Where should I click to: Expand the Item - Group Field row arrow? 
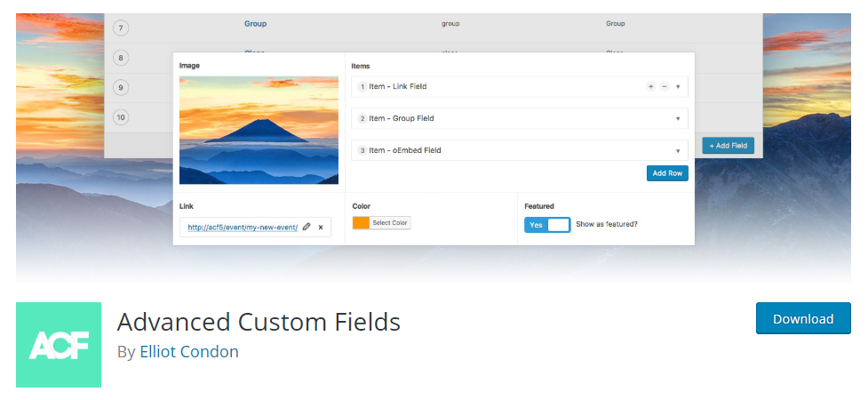(x=678, y=118)
